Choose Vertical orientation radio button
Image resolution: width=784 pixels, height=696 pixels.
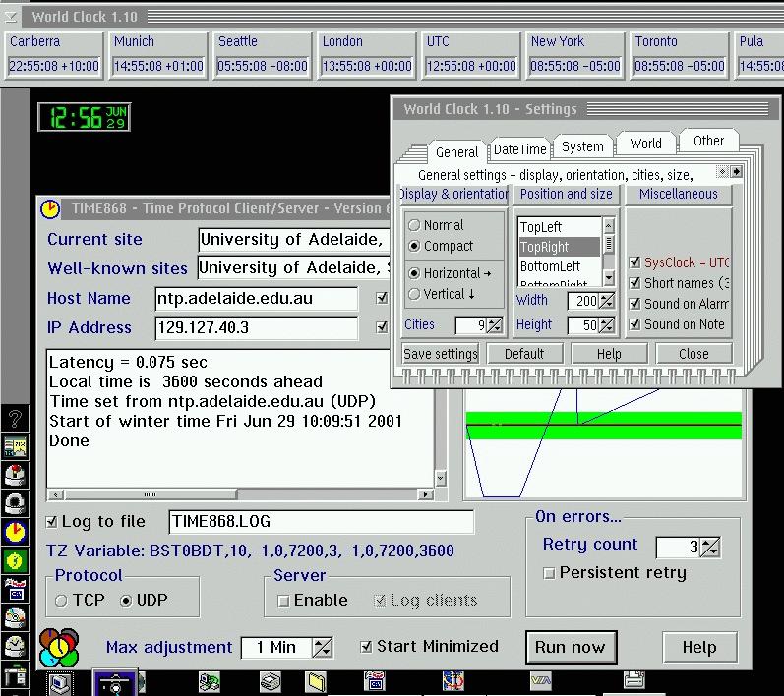[x=414, y=294]
